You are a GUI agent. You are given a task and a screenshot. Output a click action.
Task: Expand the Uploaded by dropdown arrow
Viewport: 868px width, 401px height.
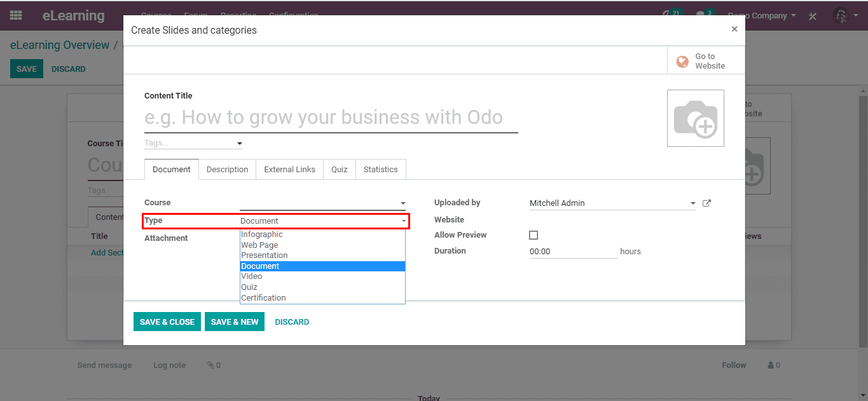click(x=692, y=203)
